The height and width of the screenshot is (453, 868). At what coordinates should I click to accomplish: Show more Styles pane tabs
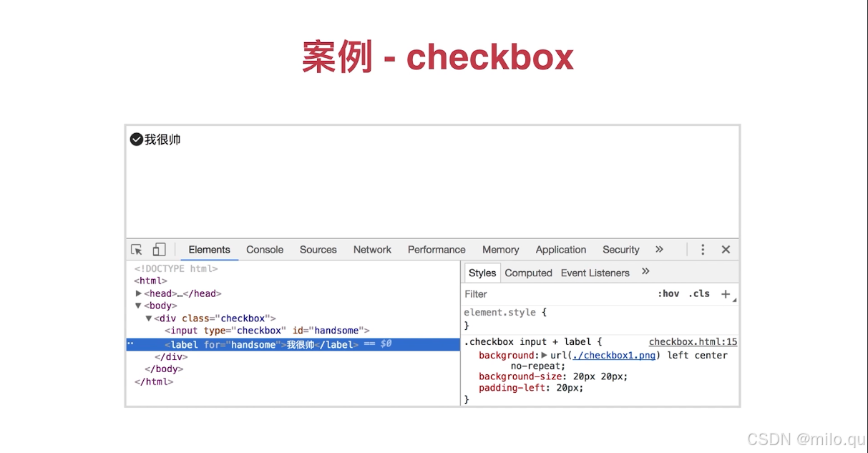(x=645, y=272)
